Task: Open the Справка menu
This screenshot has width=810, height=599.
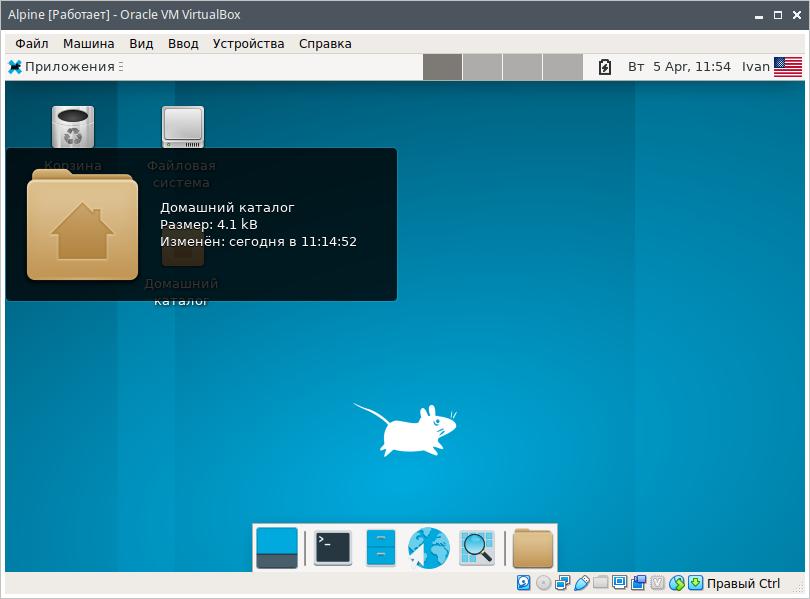Action: click(325, 43)
